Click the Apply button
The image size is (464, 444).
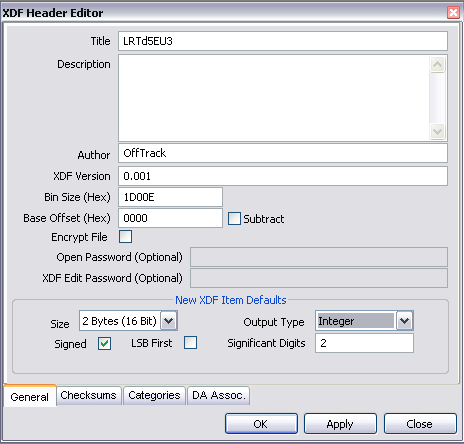pos(340,424)
